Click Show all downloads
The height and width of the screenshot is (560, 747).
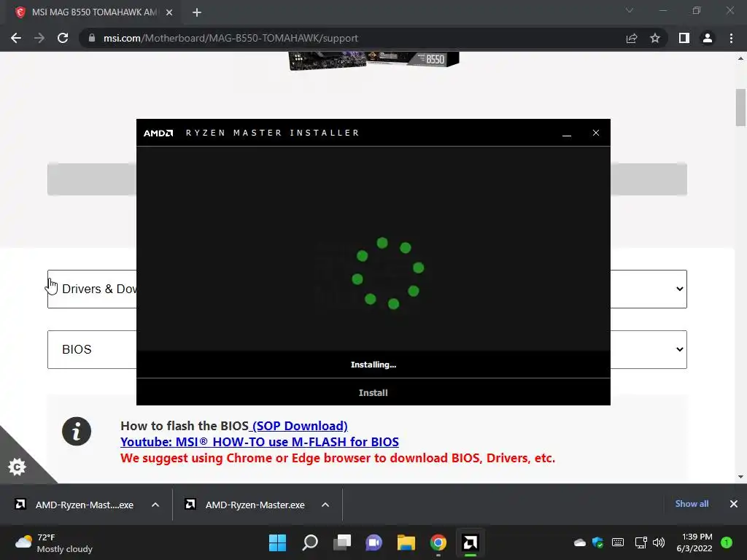pyautogui.click(x=692, y=504)
